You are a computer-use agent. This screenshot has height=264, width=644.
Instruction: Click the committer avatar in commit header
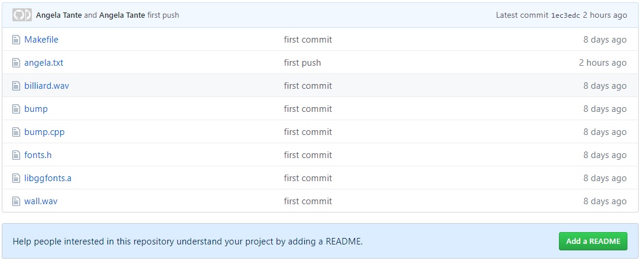click(22, 15)
